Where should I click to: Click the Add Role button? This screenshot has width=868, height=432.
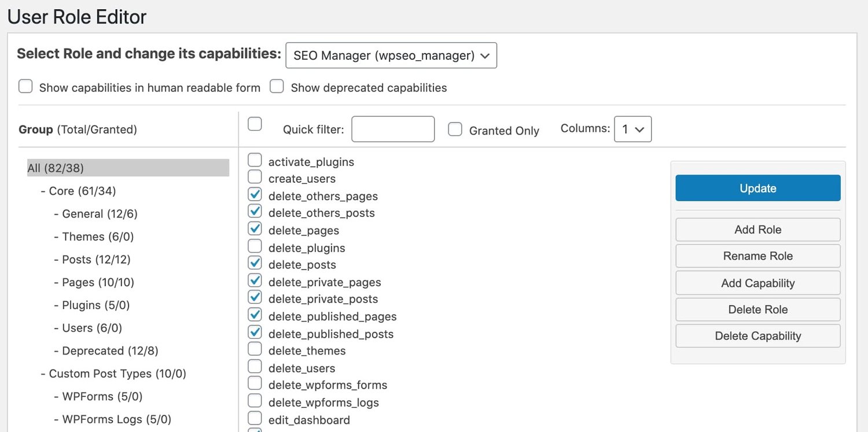click(x=757, y=230)
